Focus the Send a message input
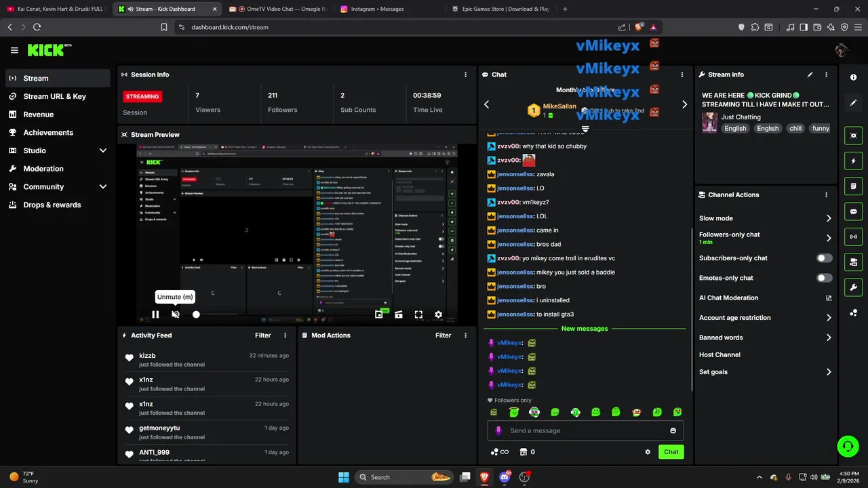Image resolution: width=868 pixels, height=488 pixels. pos(585,430)
